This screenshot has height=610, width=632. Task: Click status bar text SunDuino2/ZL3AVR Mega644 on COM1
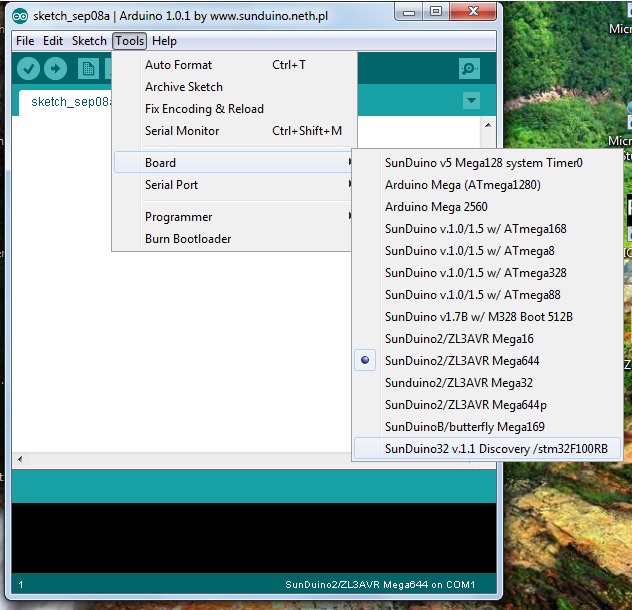point(380,585)
